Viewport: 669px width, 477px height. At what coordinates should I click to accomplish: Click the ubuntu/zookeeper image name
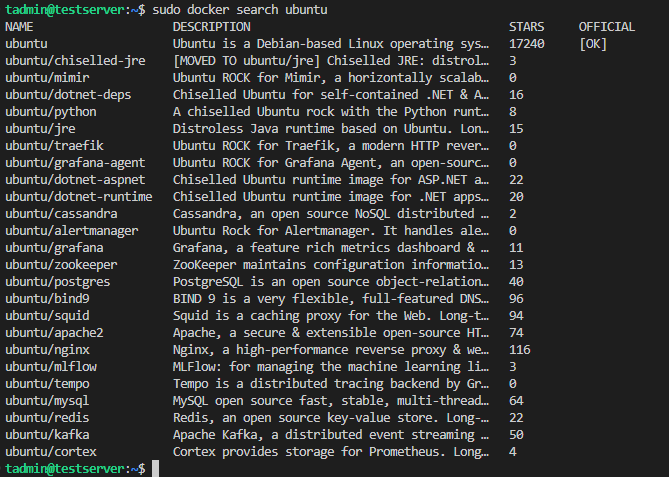(61, 265)
